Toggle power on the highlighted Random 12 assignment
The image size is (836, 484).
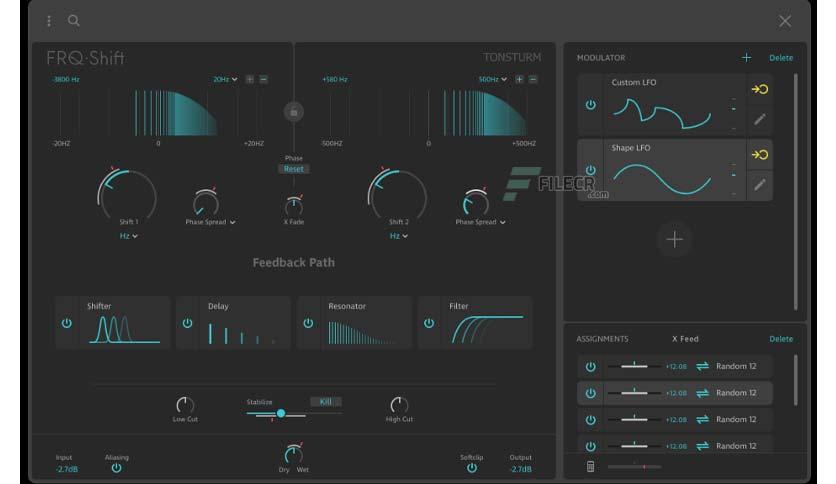pyautogui.click(x=591, y=393)
